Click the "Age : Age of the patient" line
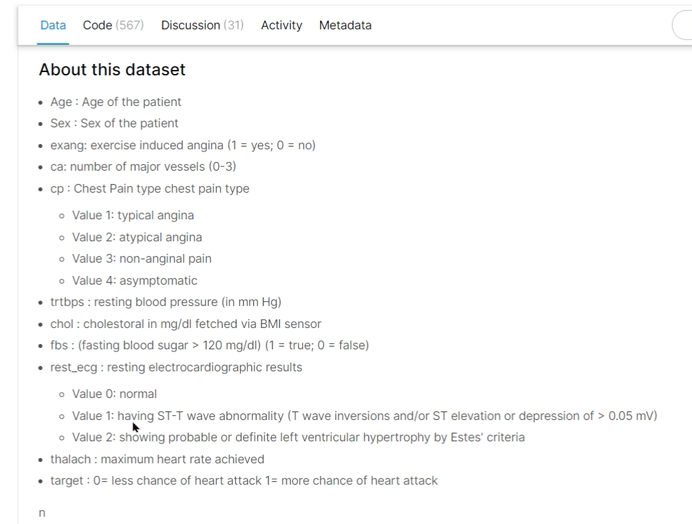 pos(116,102)
